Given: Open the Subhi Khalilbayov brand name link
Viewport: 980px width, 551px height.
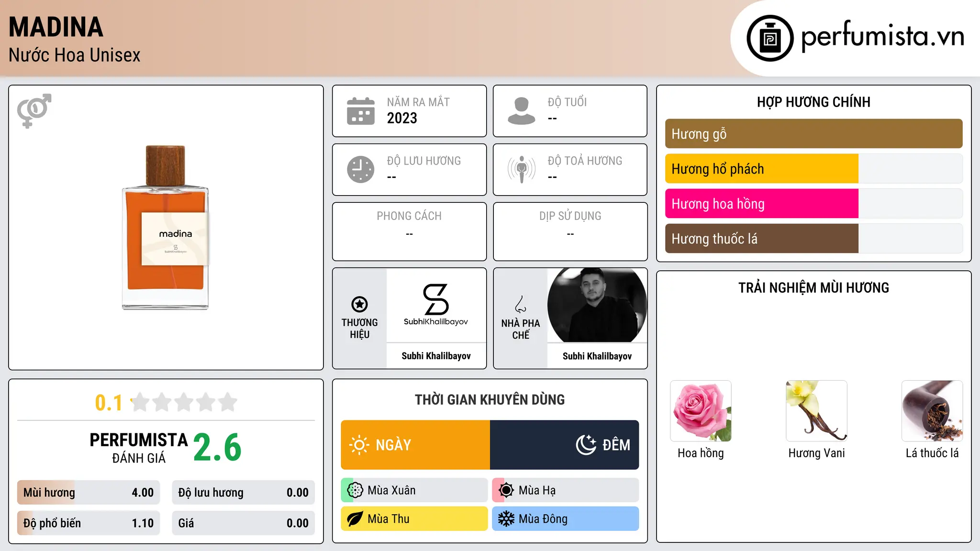Looking at the screenshot, I should (436, 356).
